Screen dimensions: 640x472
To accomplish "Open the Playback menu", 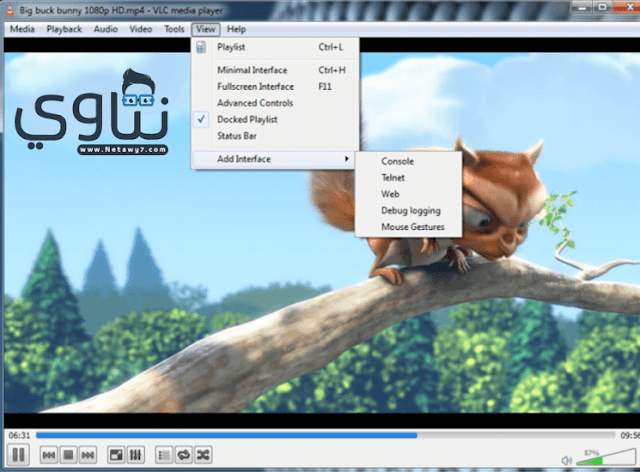I will (x=64, y=29).
